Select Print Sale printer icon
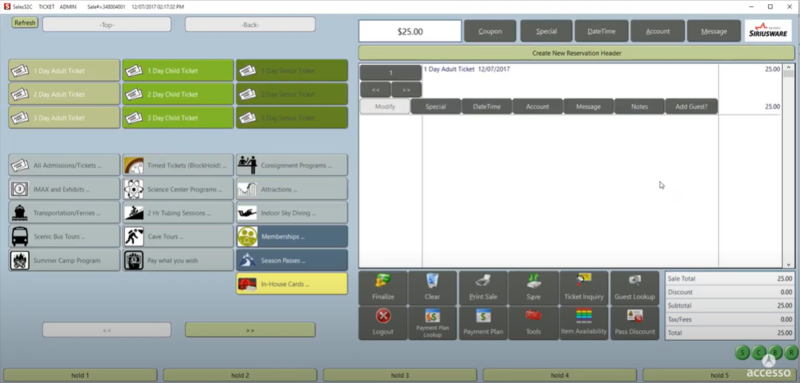 tap(483, 288)
